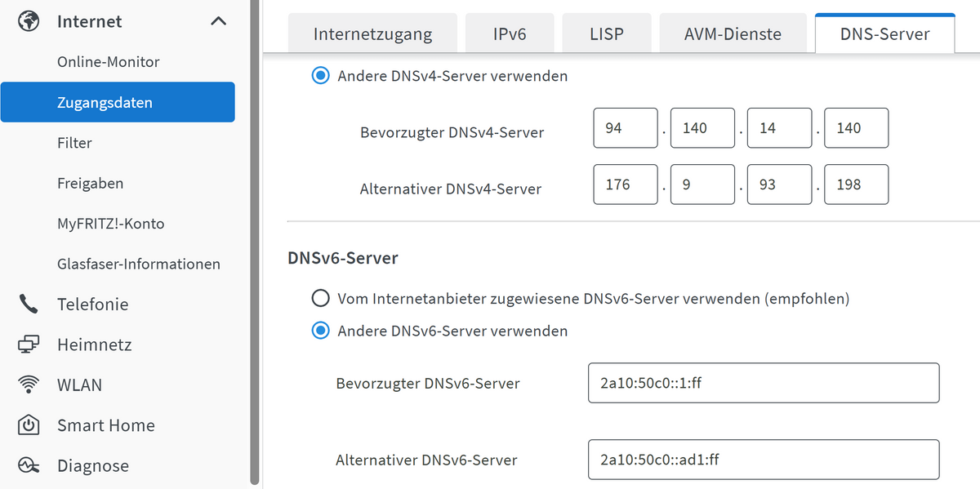Screen dimensions: 980x489
Task: Click the Heimnetz network icon
Action: (29, 345)
